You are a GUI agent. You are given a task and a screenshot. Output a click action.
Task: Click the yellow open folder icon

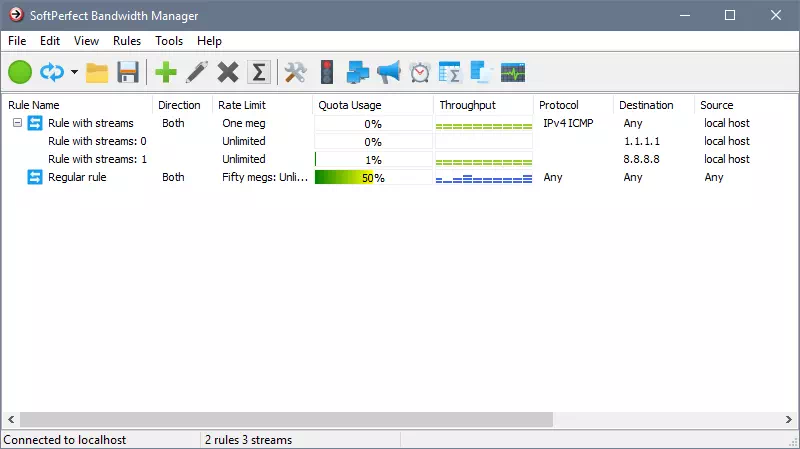97,72
